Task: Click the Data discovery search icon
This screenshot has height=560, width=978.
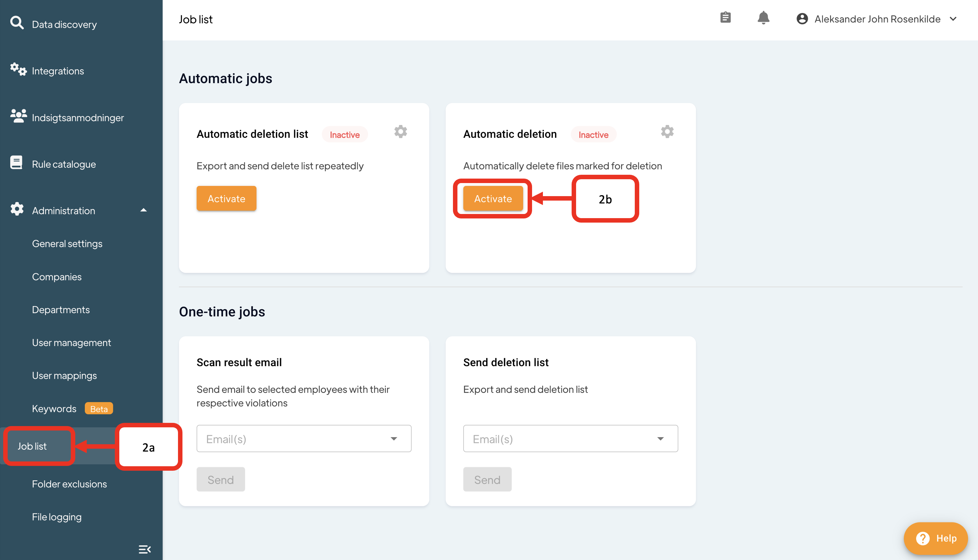Action: point(17,23)
